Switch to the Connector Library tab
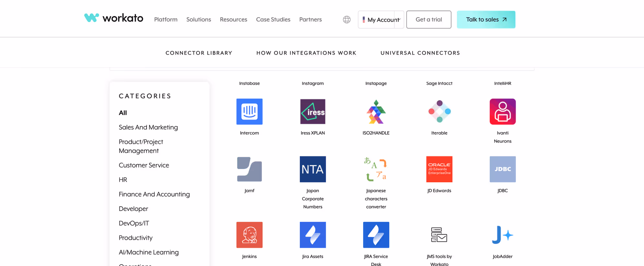644x266 pixels. pyautogui.click(x=199, y=53)
